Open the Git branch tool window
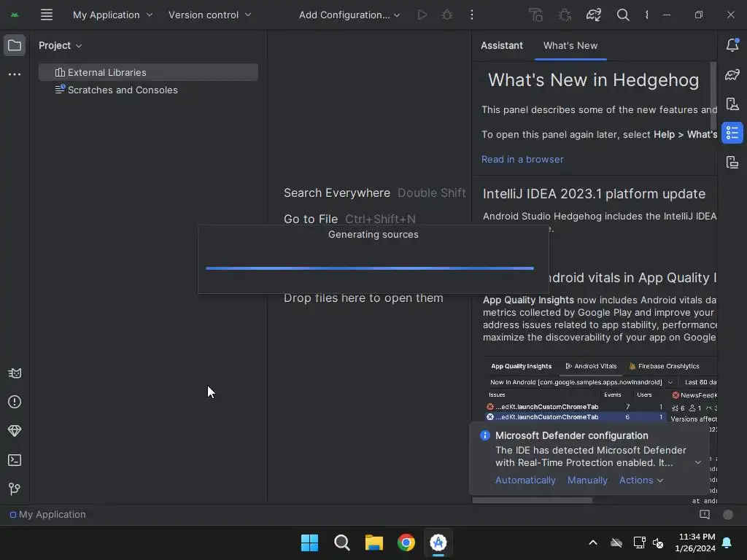Image resolution: width=747 pixels, height=560 pixels. click(15, 489)
